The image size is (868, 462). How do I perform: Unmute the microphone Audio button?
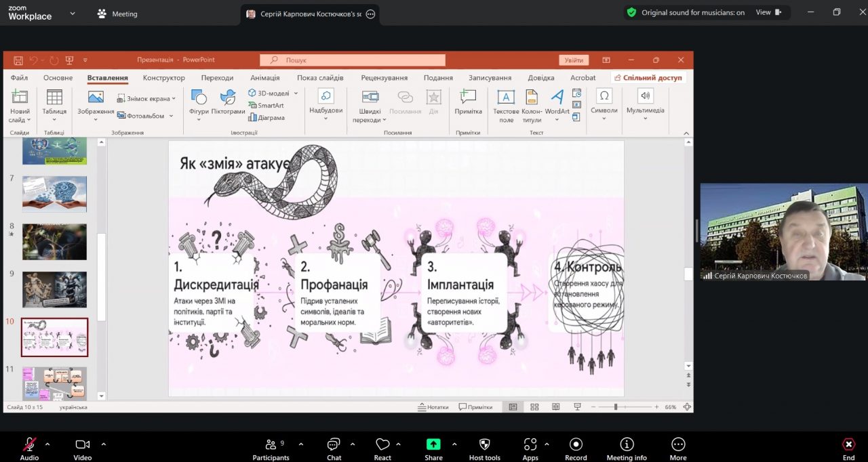[29, 445]
